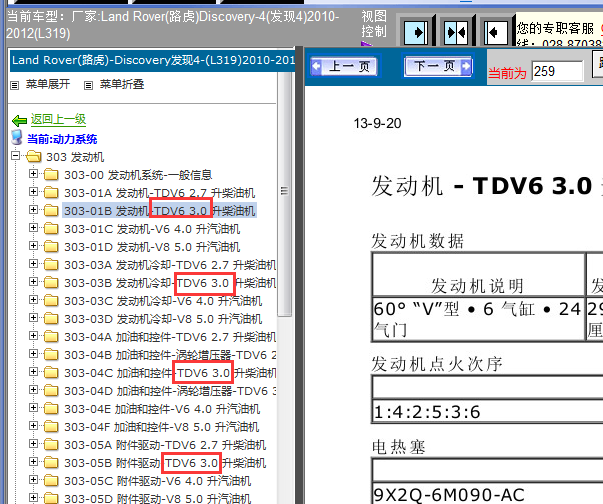
Task: Click the glow plug part 9X2Q-6M090-AC
Action: (449, 495)
